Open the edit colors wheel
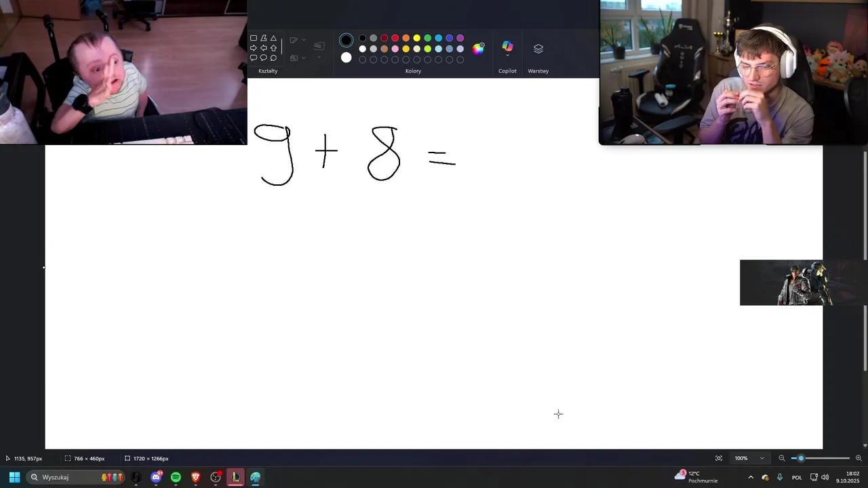The height and width of the screenshot is (488, 868). tap(479, 48)
